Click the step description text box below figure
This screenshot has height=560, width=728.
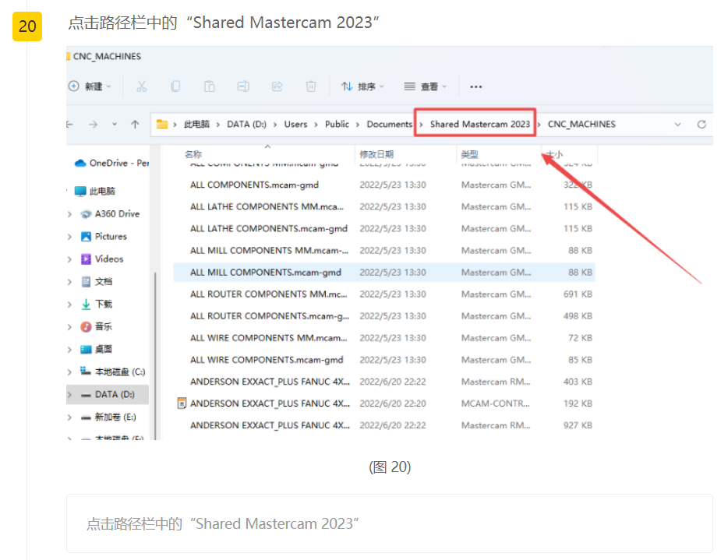390,523
